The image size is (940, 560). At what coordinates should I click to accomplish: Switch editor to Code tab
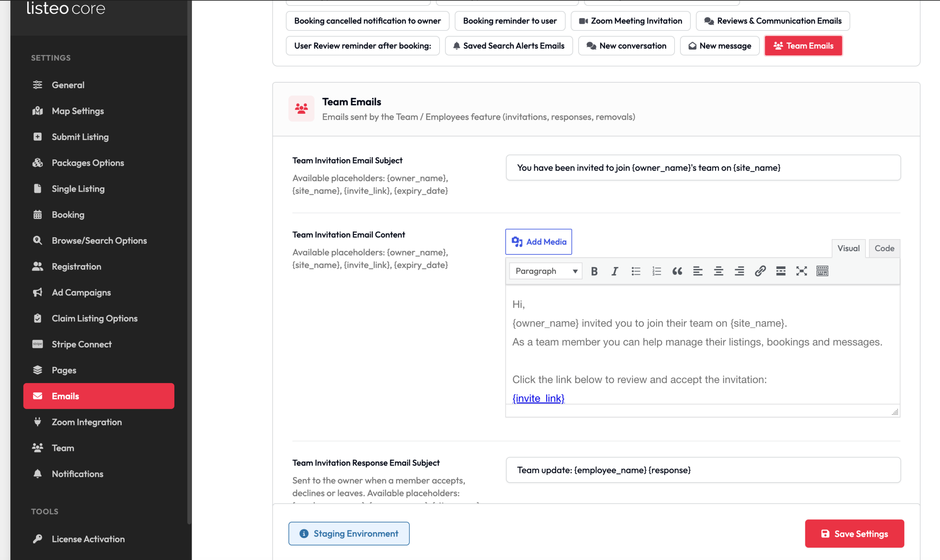pyautogui.click(x=885, y=248)
